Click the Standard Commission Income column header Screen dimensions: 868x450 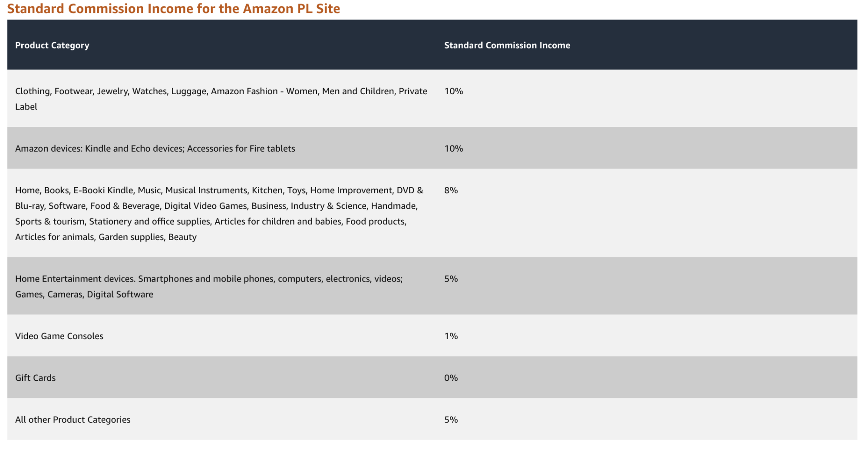[507, 45]
